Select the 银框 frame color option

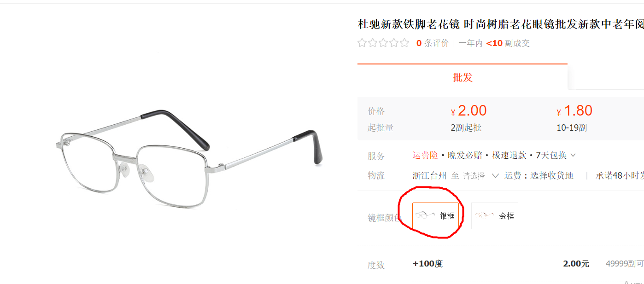[436, 215]
